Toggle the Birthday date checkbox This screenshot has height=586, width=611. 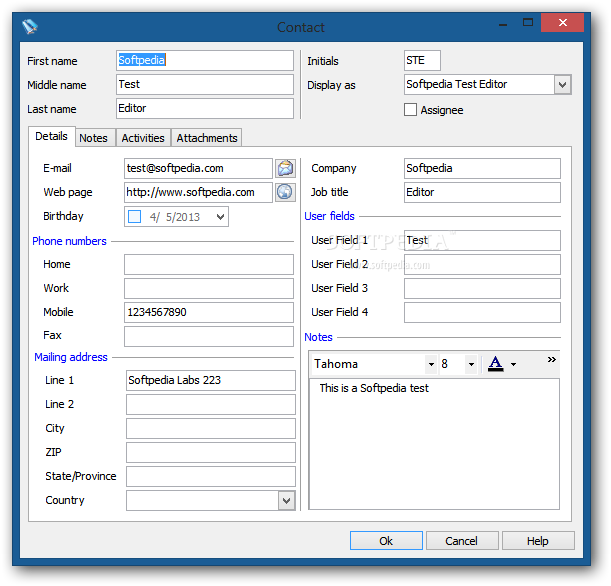pos(134,217)
